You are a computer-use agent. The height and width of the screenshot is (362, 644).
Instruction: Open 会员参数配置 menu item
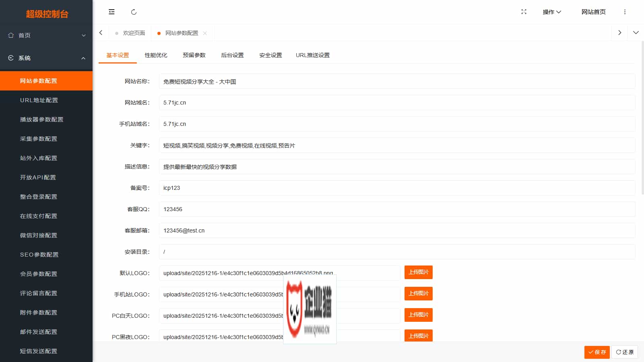(46, 274)
